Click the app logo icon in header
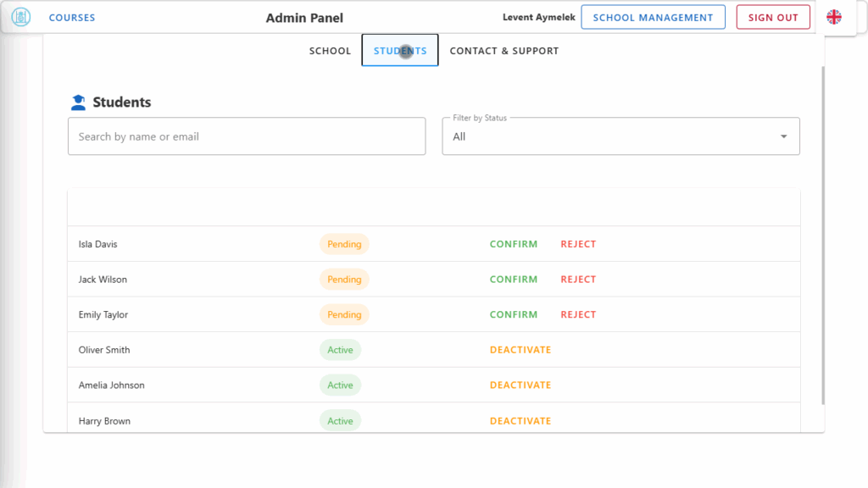The width and height of the screenshot is (868, 488). [20, 17]
